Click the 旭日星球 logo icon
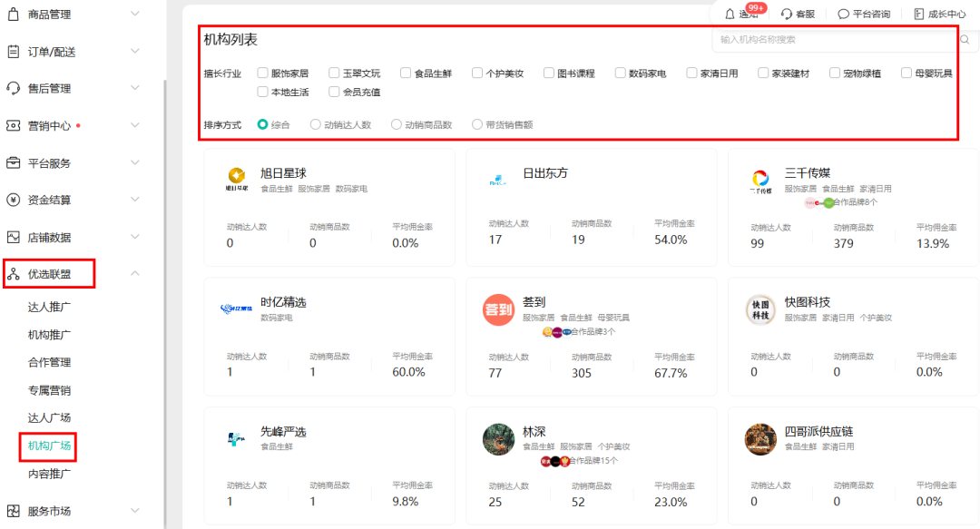 [236, 180]
